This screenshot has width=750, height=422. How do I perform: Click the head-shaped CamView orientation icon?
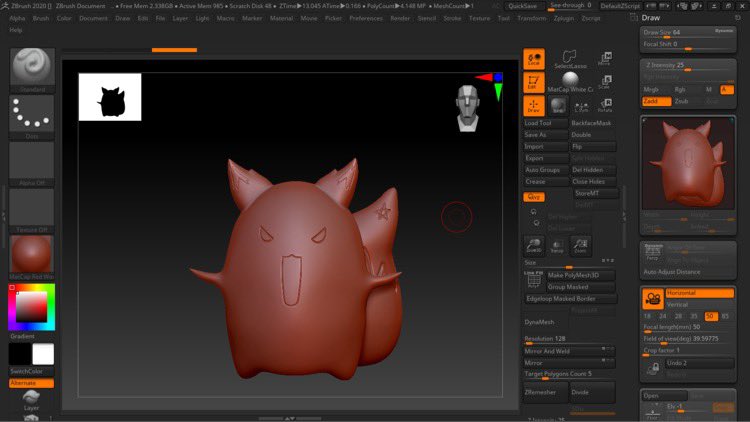point(468,108)
